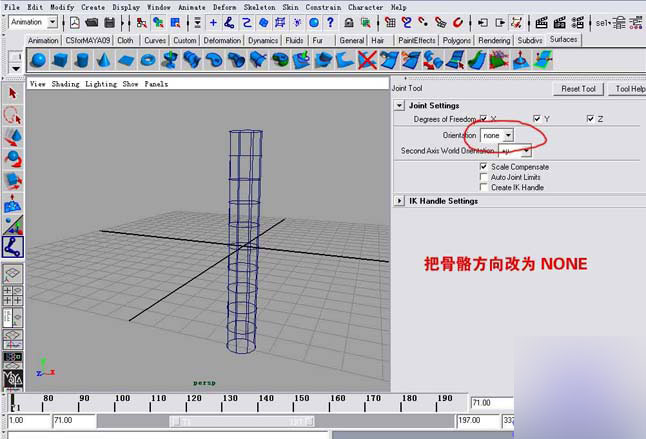Click the range end field 197.00
646x439 pixels.
(x=478, y=420)
